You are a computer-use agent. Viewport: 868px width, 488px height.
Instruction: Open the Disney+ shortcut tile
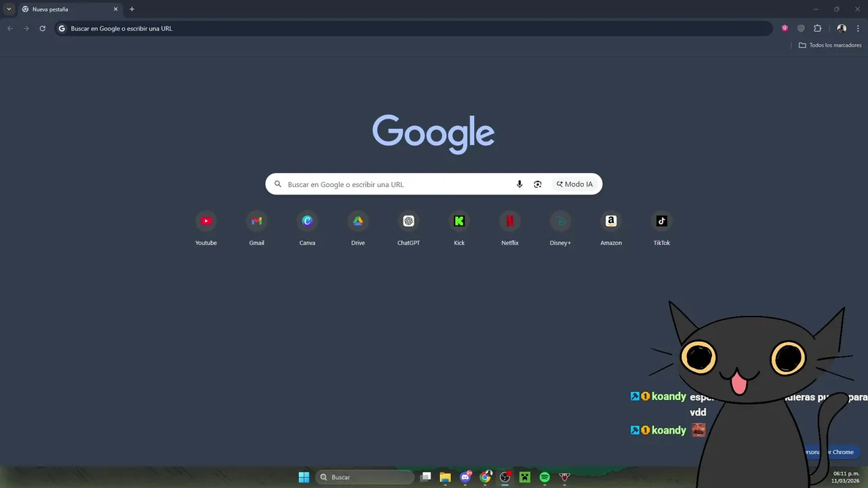coord(560,228)
